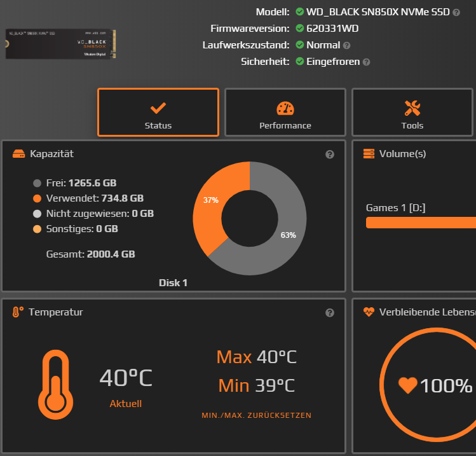Click the large orange thermometer graphic

click(55, 385)
